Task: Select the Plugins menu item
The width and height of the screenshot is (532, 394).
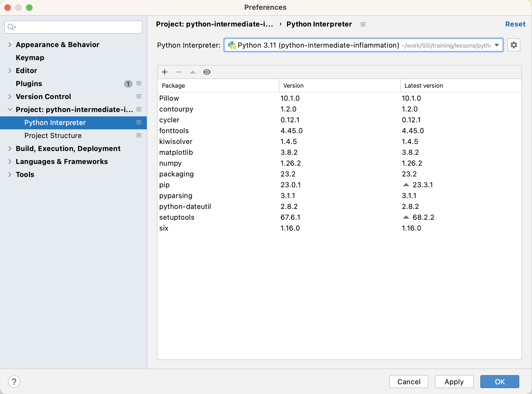Action: [x=29, y=84]
